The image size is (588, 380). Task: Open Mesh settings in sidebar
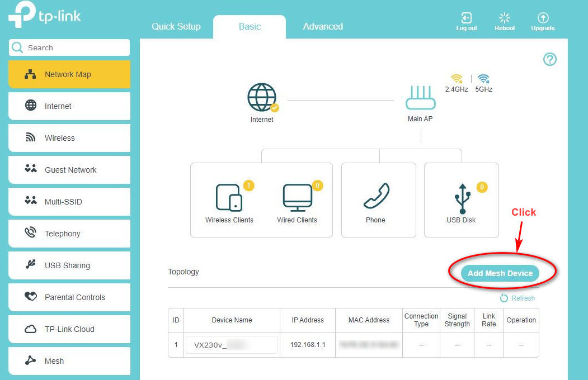pyautogui.click(x=69, y=360)
